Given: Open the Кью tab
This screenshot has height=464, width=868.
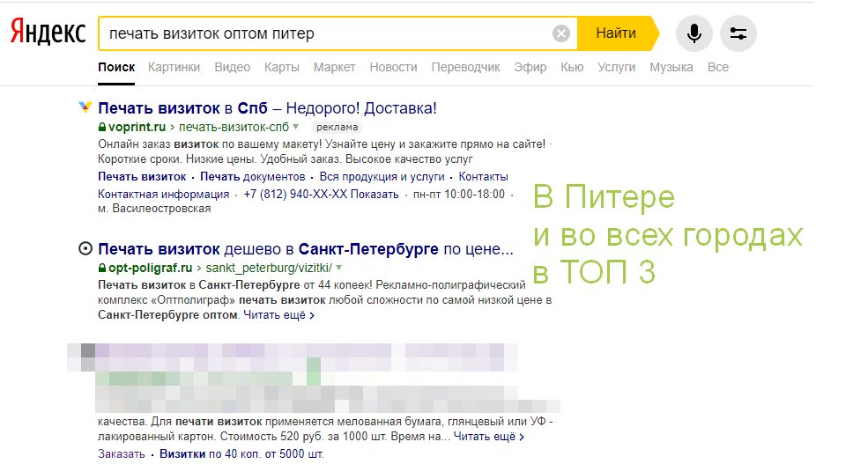Looking at the screenshot, I should 572,67.
